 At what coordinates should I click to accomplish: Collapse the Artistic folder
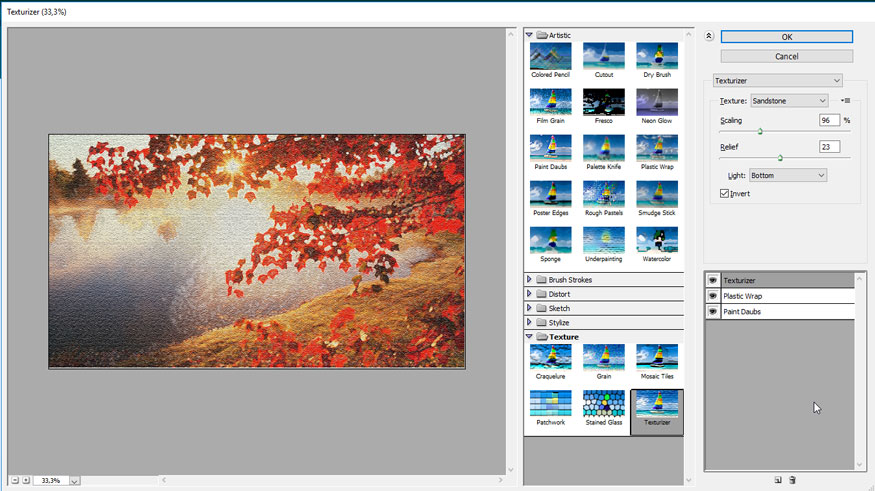click(529, 35)
